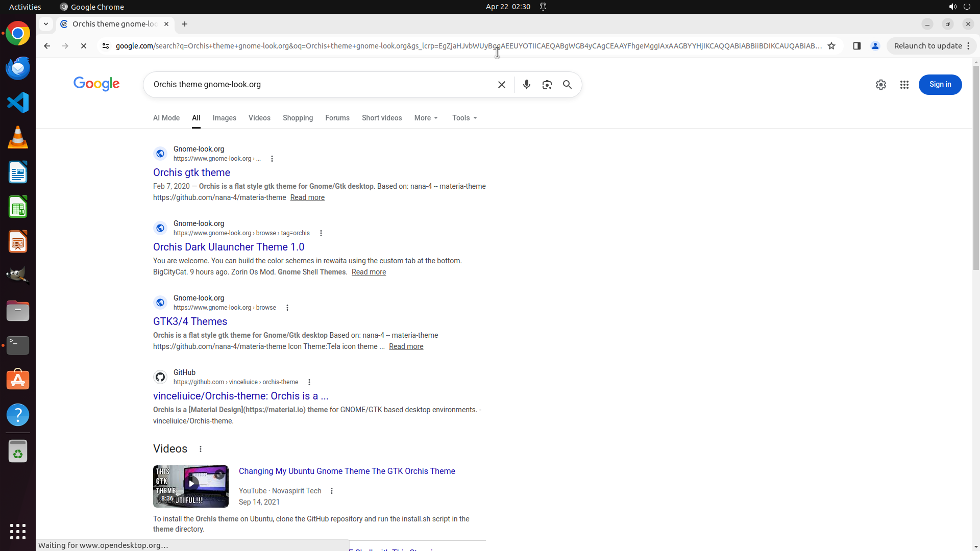Open site information icon in address bar

[106, 46]
